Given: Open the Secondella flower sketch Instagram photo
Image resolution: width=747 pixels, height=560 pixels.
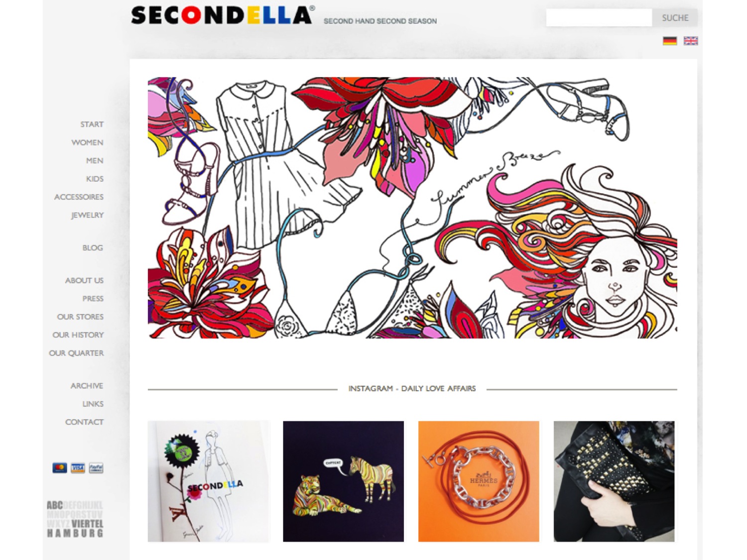Looking at the screenshot, I should (x=209, y=481).
